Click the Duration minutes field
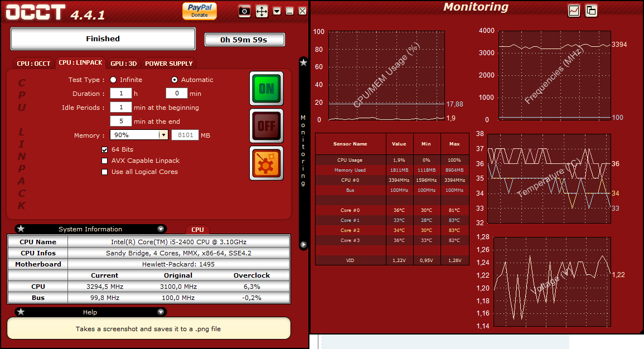 [x=177, y=93]
